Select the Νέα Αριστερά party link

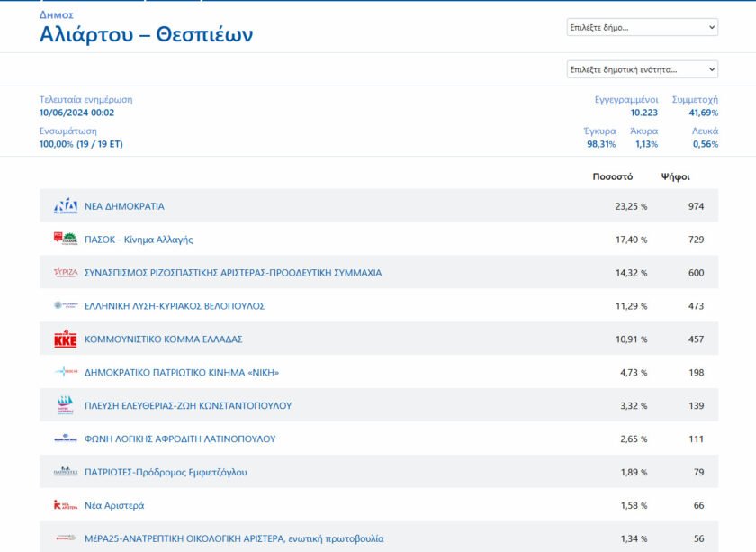pos(114,505)
